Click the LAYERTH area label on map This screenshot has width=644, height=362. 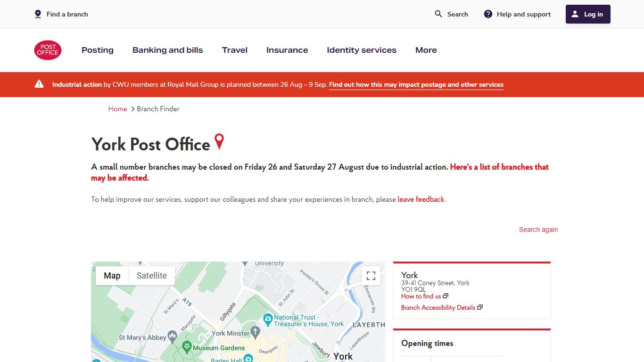369,325
